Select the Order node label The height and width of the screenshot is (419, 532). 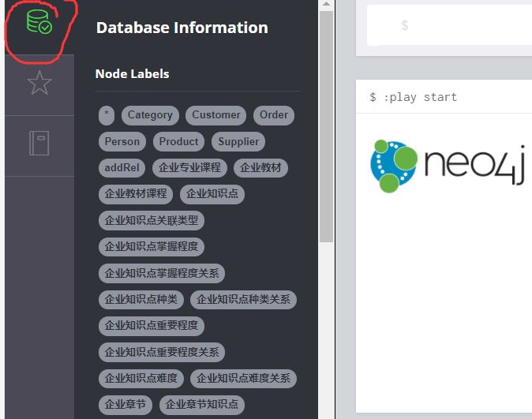pyautogui.click(x=274, y=115)
